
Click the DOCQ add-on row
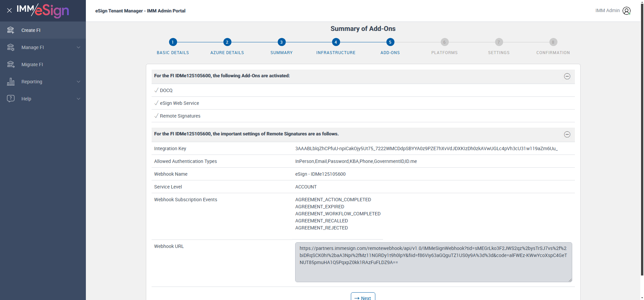(363, 90)
